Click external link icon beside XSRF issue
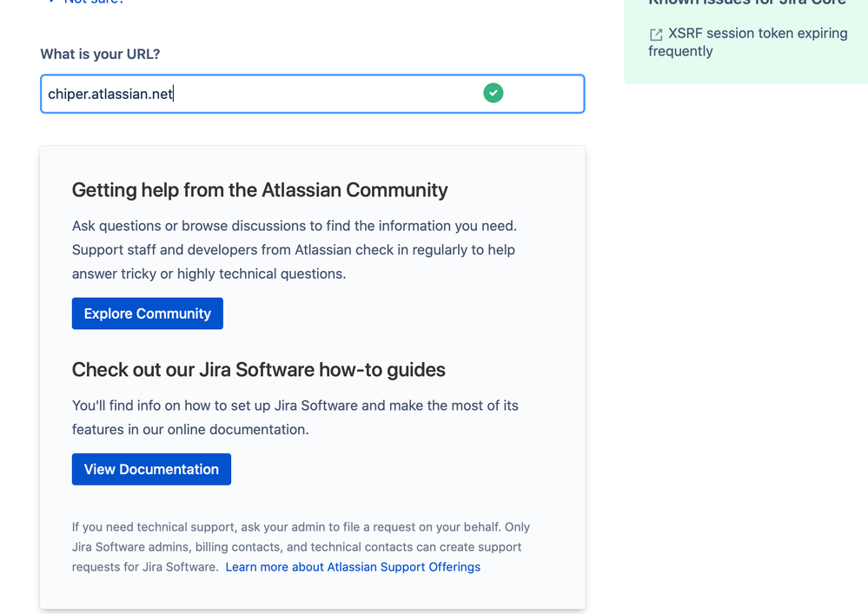The width and height of the screenshot is (868, 614). click(x=656, y=34)
